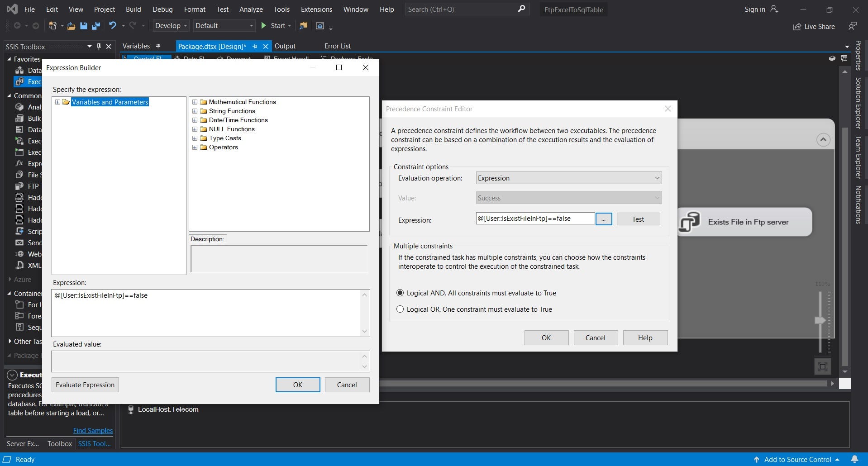
Task: Select the Send Mail task icon
Action: 19,243
